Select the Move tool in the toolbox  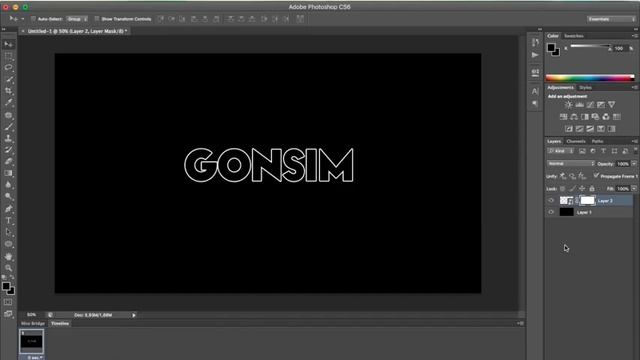click(8, 44)
